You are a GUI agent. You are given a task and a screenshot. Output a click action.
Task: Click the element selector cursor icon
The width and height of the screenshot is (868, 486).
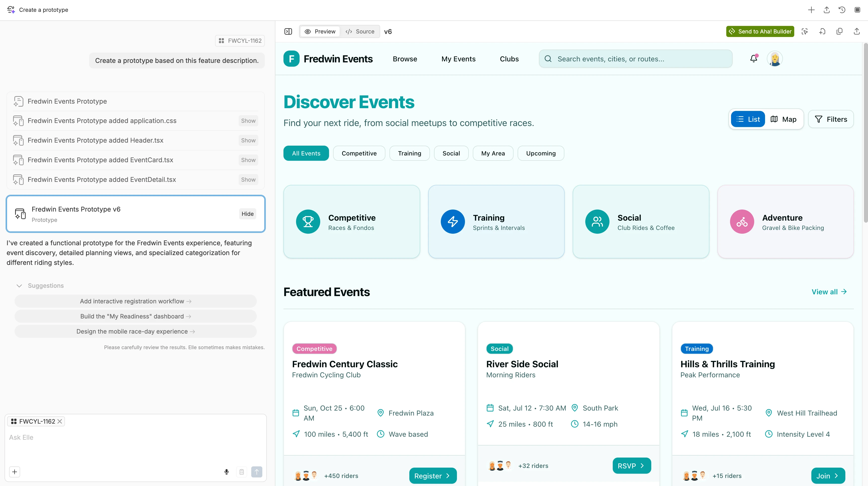(x=805, y=31)
